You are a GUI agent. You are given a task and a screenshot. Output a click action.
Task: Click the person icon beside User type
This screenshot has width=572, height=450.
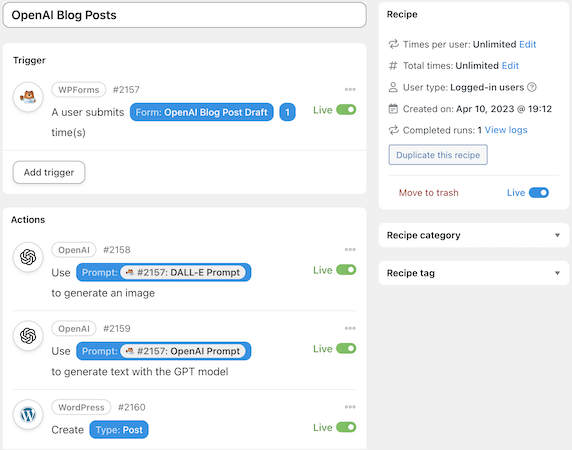pos(393,87)
